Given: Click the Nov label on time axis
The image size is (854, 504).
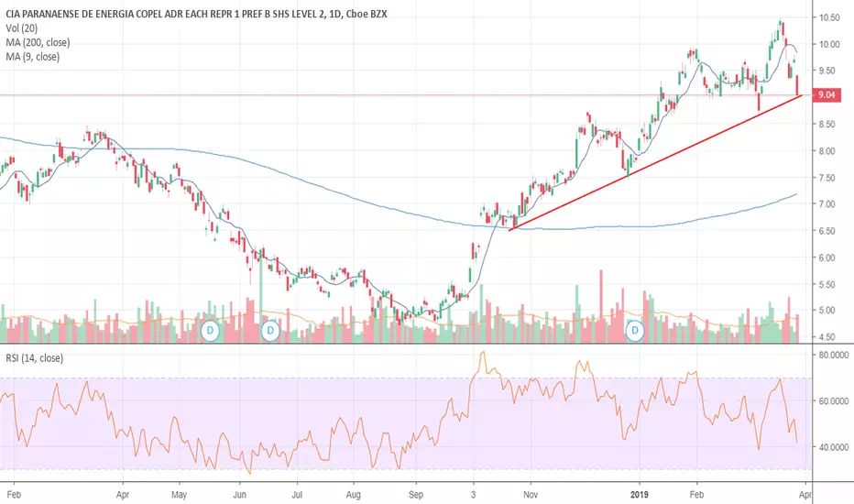Looking at the screenshot, I should click(531, 495).
